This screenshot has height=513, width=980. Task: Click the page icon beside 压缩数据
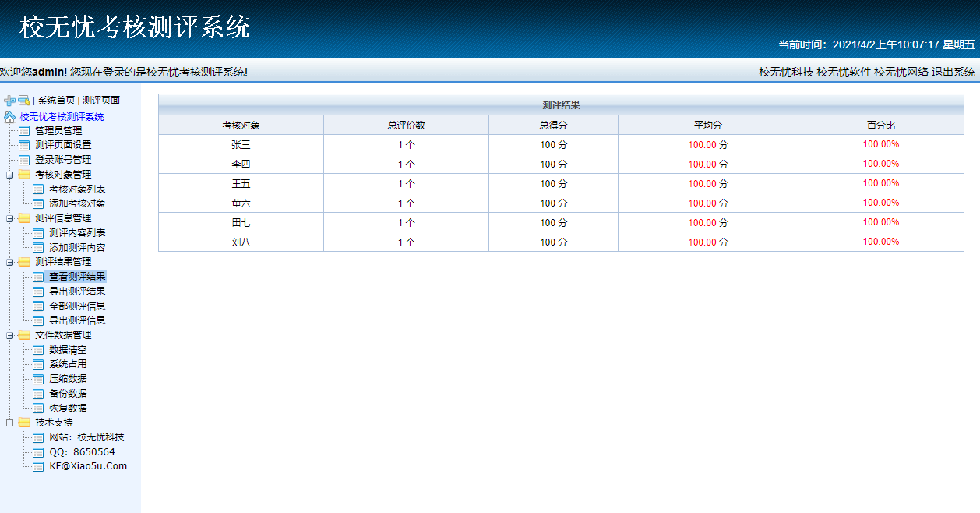pyautogui.click(x=38, y=379)
